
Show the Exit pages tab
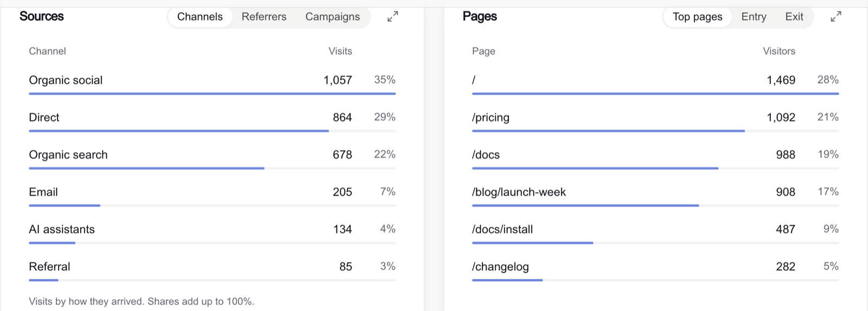click(794, 17)
